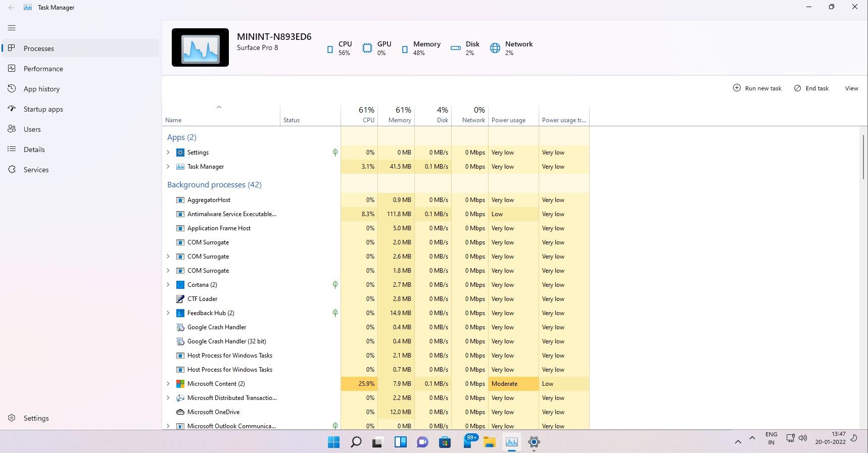Click the performance graph thumbnail
Screen dimensions: 868x453
point(200,47)
